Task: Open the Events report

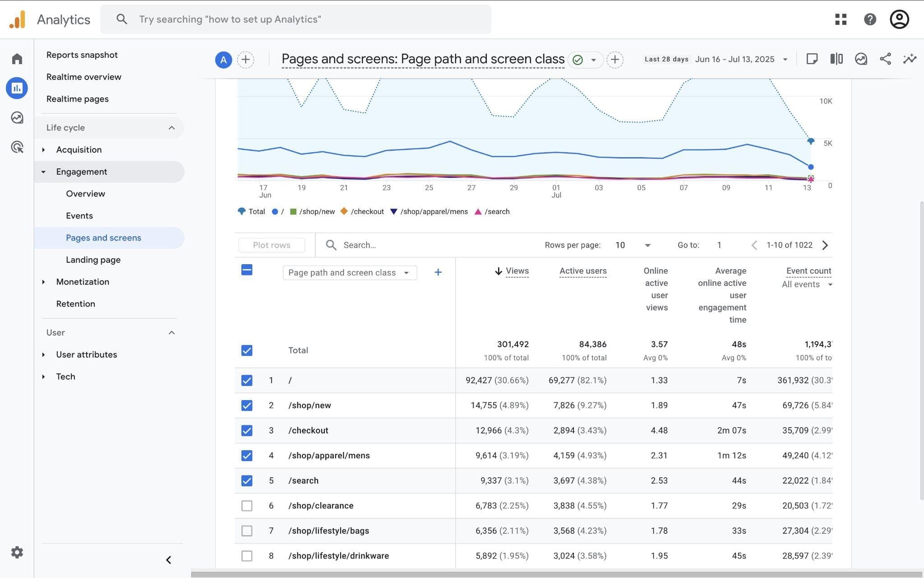Action: (79, 216)
